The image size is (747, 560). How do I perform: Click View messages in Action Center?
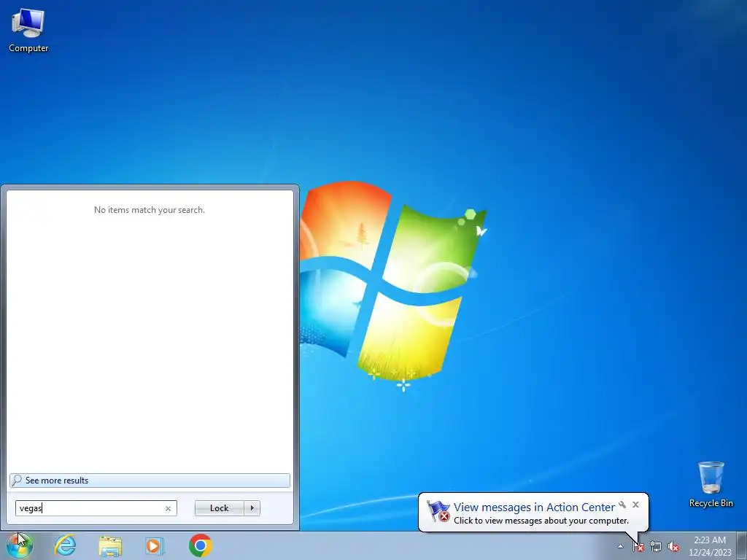(534, 507)
